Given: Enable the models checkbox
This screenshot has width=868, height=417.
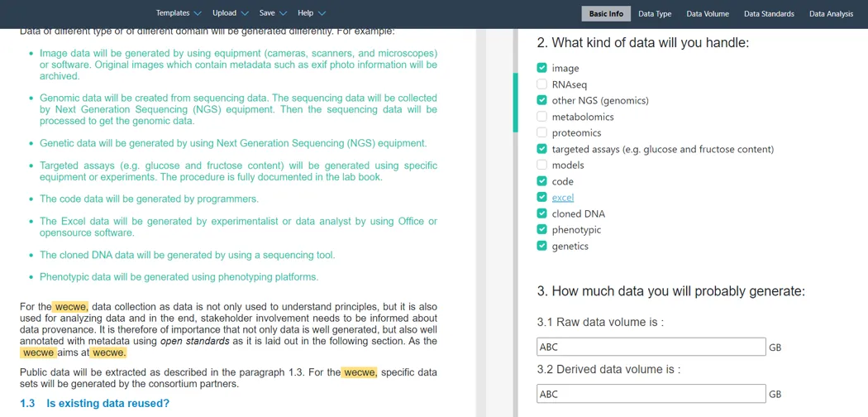Looking at the screenshot, I should 541,165.
